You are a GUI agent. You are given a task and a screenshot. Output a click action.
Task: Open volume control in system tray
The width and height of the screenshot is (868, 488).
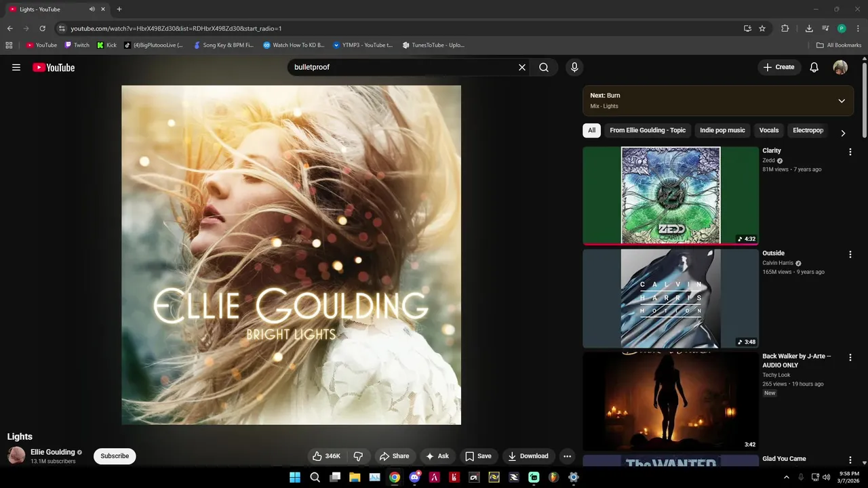[x=826, y=477]
